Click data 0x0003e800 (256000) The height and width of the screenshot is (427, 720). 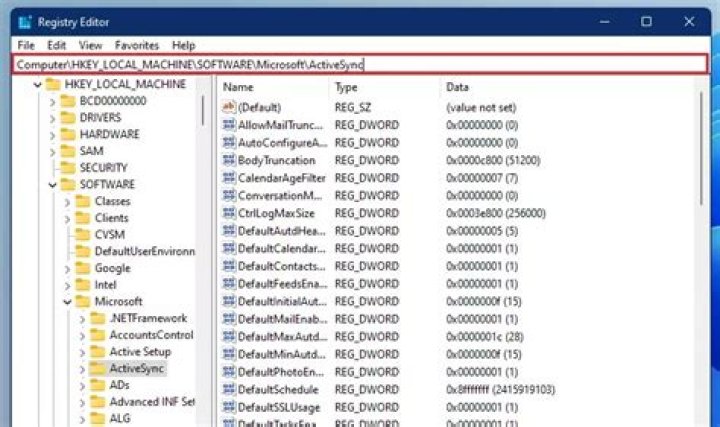(495, 213)
